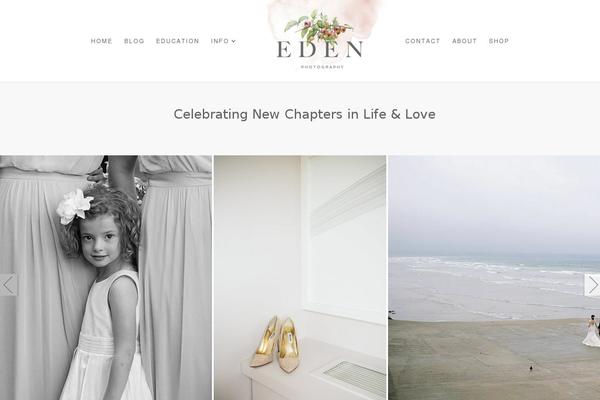Go to the previous slide arrow

coord(8,284)
